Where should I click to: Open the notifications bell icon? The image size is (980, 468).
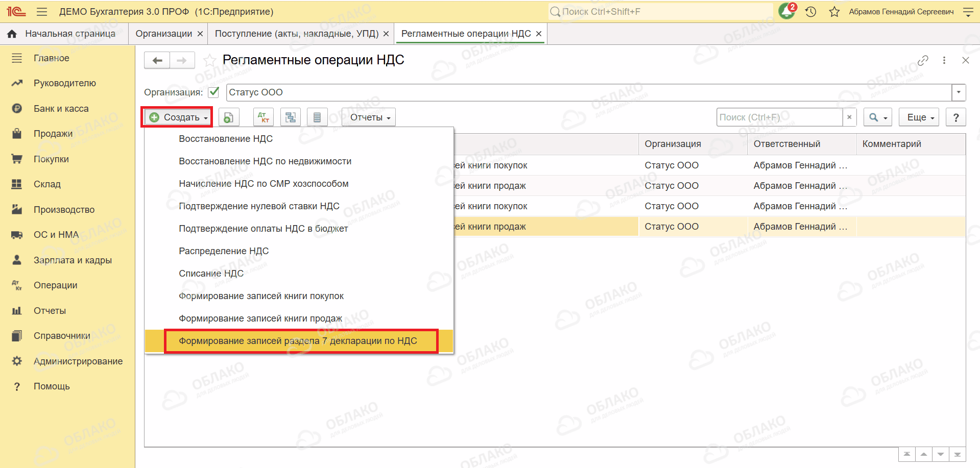coord(787,11)
